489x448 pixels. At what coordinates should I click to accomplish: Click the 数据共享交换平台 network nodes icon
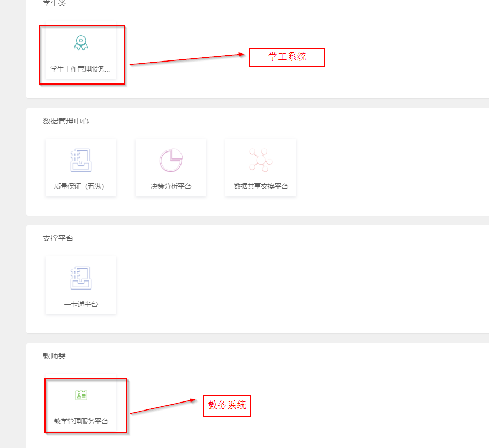coord(261,160)
